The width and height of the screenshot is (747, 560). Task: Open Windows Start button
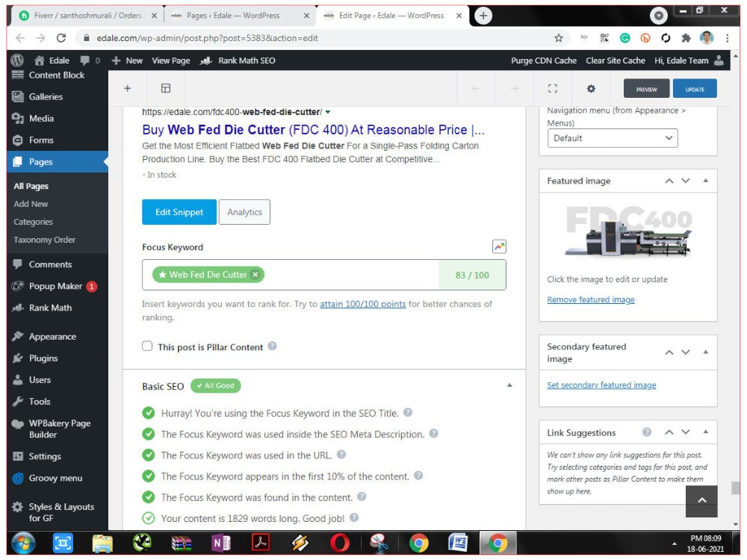(x=23, y=544)
